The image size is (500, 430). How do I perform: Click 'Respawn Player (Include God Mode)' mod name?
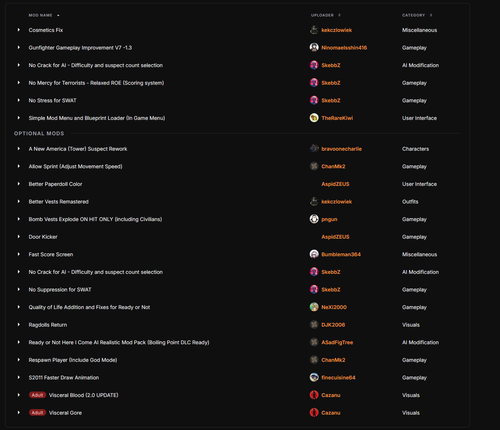73,360
